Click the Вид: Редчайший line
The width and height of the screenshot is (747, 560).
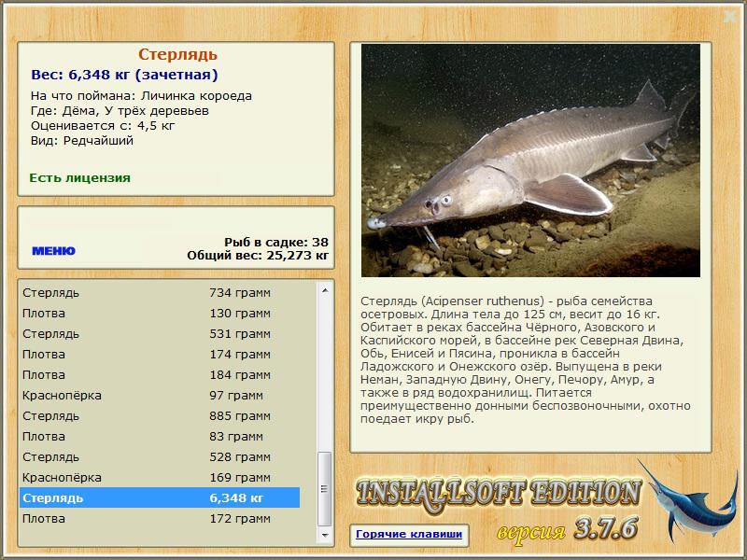click(x=82, y=141)
